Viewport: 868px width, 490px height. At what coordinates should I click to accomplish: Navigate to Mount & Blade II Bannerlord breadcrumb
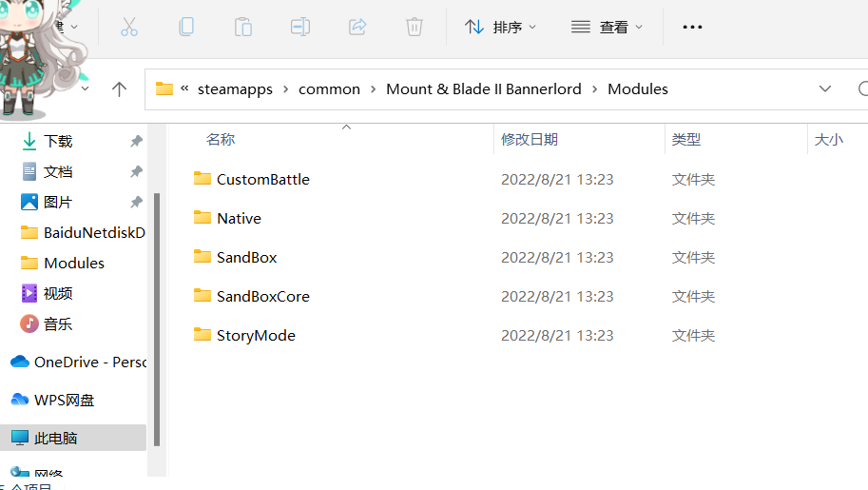tap(484, 89)
